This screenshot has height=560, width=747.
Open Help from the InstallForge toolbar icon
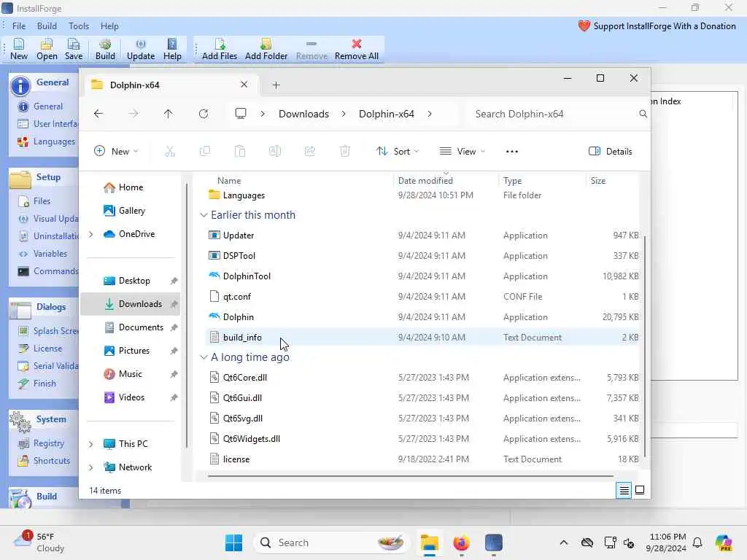[x=172, y=49]
